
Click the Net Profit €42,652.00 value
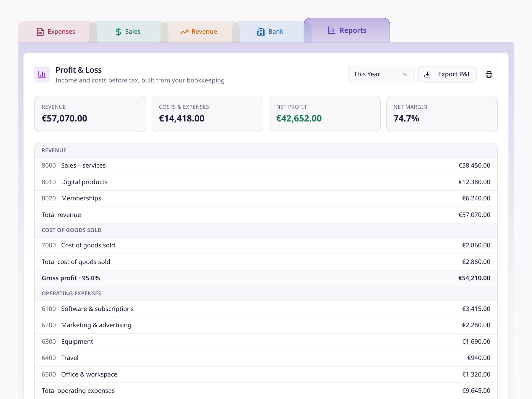[299, 119]
